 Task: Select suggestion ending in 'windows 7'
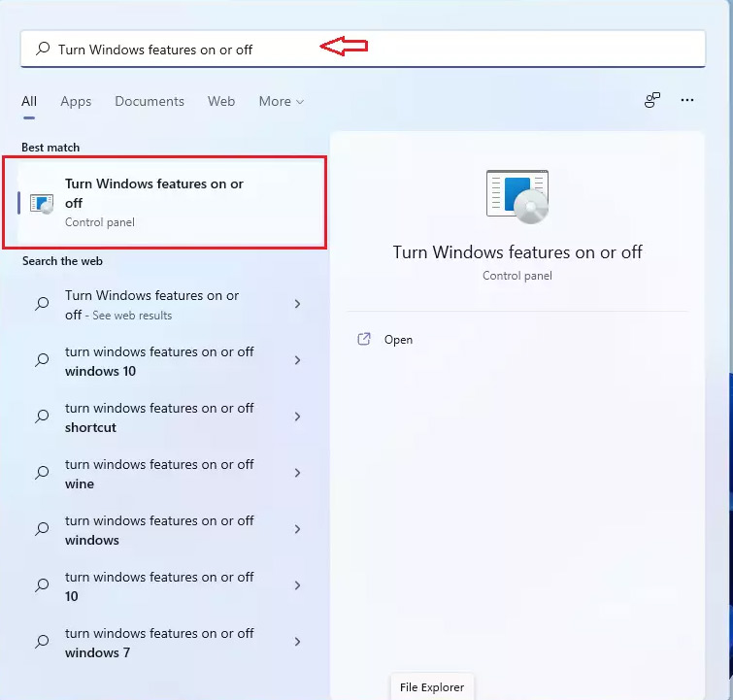(159, 643)
